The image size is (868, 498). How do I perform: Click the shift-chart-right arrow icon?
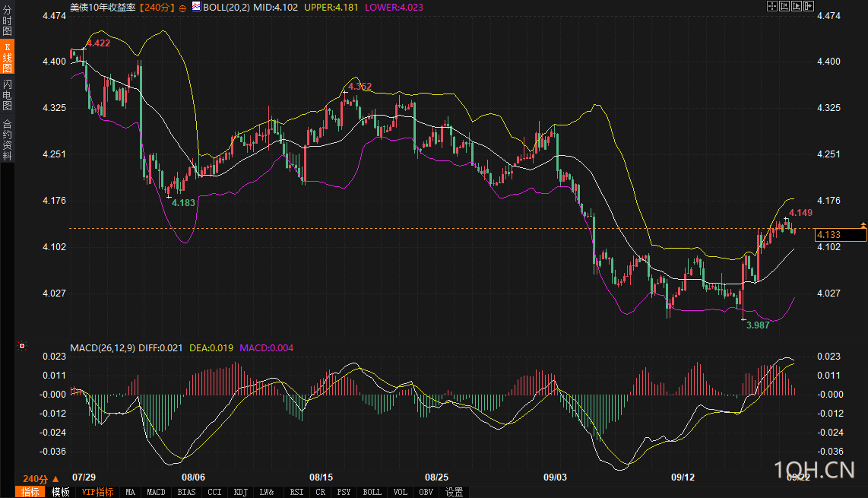[809, 6]
